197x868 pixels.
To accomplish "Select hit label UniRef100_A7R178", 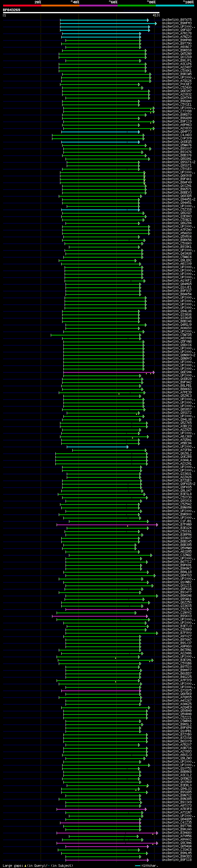I will pos(177,33).
